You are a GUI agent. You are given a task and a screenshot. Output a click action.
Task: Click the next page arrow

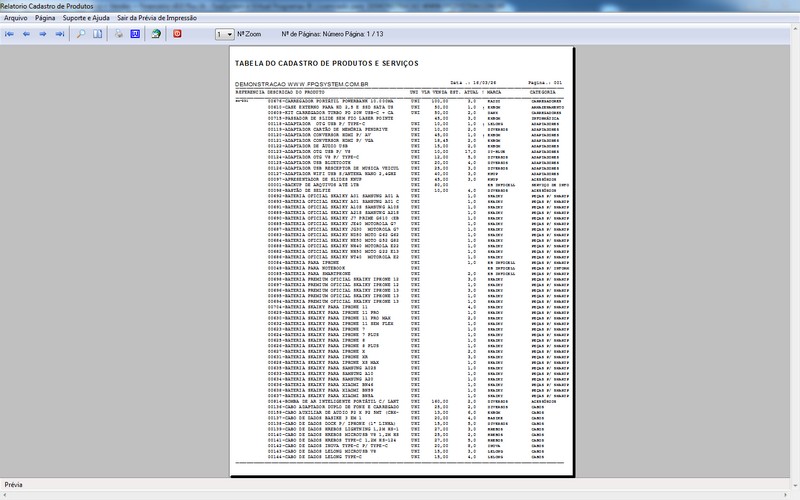[x=44, y=34]
